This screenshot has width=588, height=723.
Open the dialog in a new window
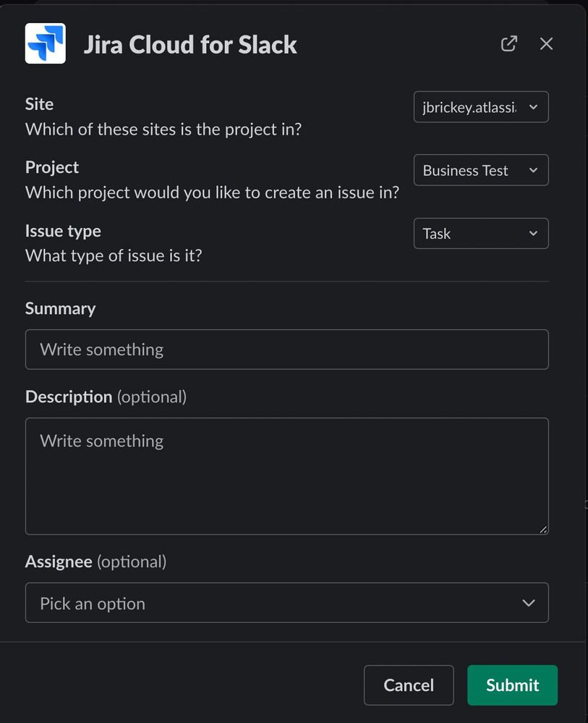tap(508, 44)
